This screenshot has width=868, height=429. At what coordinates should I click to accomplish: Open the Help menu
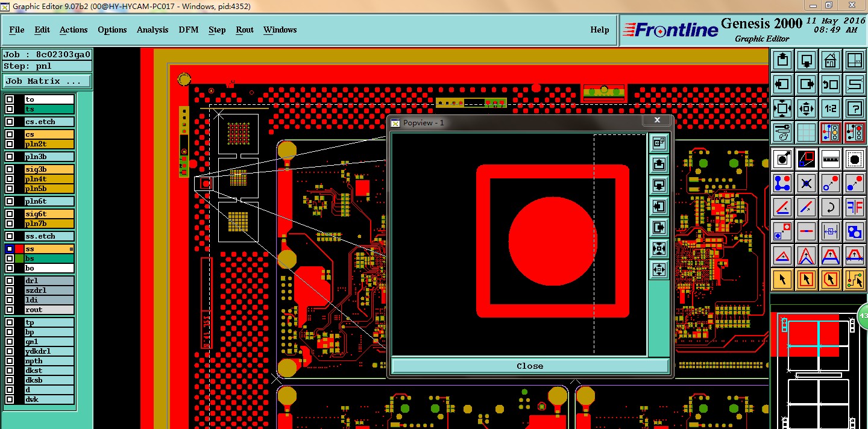[x=599, y=30]
